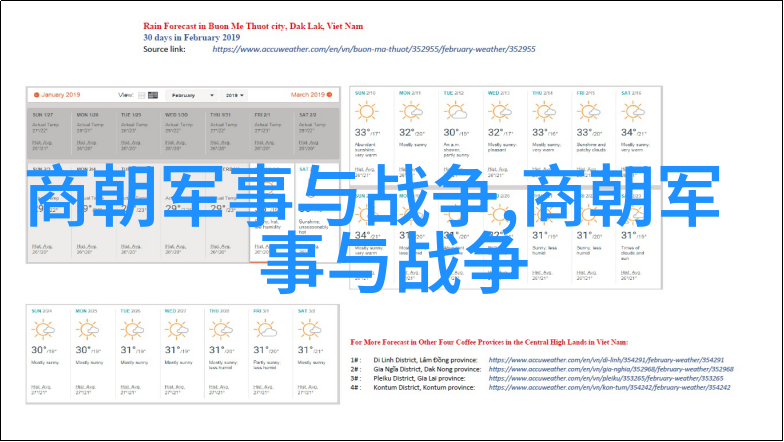Open the 2019 year dropdown

(234, 95)
